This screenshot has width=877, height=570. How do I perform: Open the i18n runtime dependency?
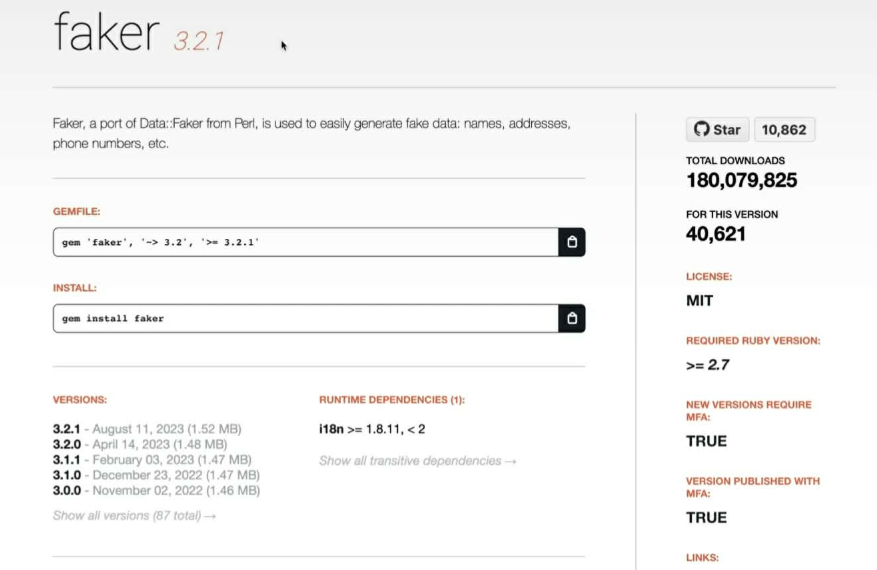(x=331, y=429)
